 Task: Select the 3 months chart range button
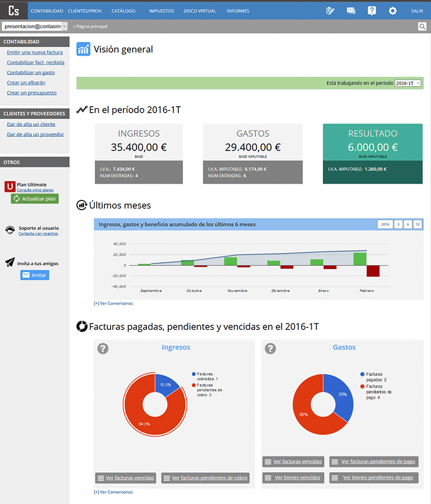click(x=398, y=224)
